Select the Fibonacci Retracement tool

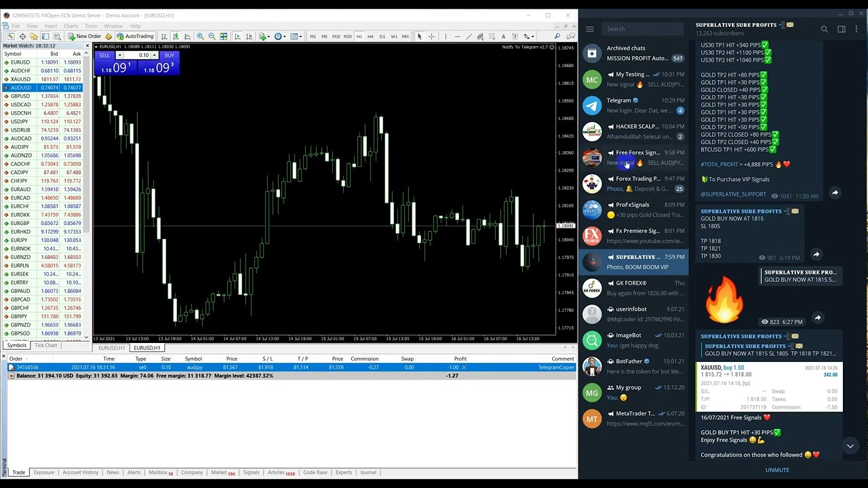pos(492,36)
